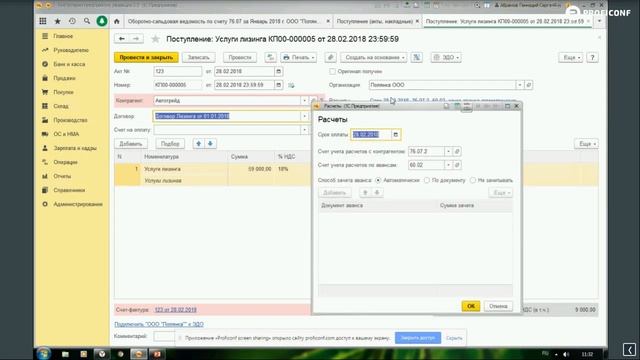The width and height of the screenshot is (640, 360).
Task: Move table row down with the arrow
Action: 210,144
